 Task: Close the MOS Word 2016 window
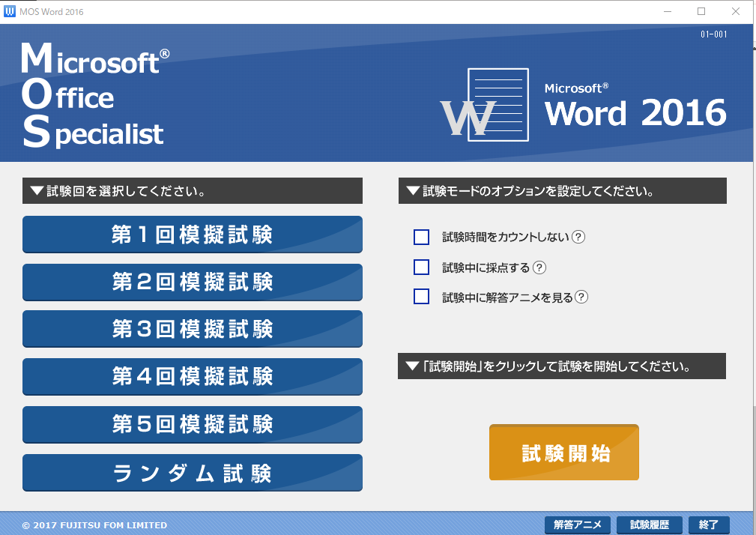pyautogui.click(x=736, y=11)
